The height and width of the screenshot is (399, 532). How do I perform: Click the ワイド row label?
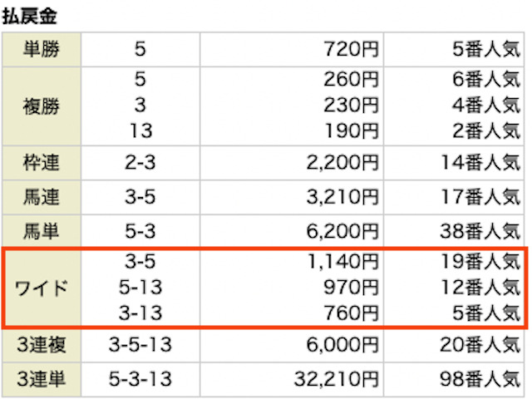point(42,288)
